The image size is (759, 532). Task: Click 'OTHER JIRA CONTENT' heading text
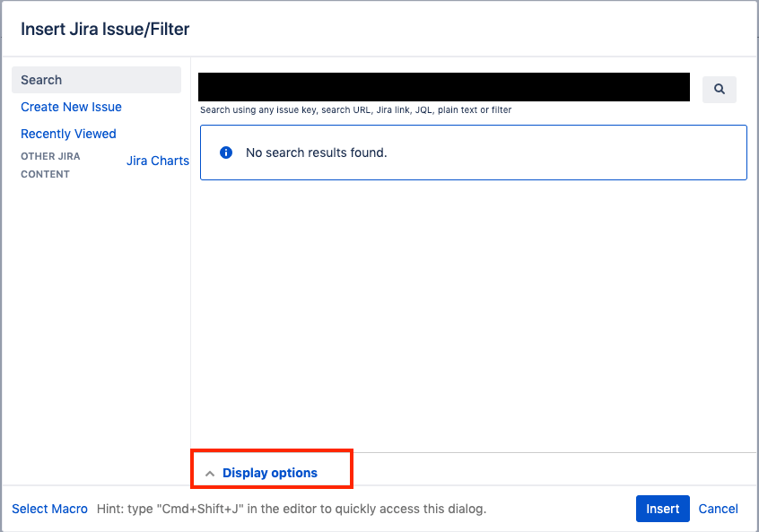tap(50, 165)
